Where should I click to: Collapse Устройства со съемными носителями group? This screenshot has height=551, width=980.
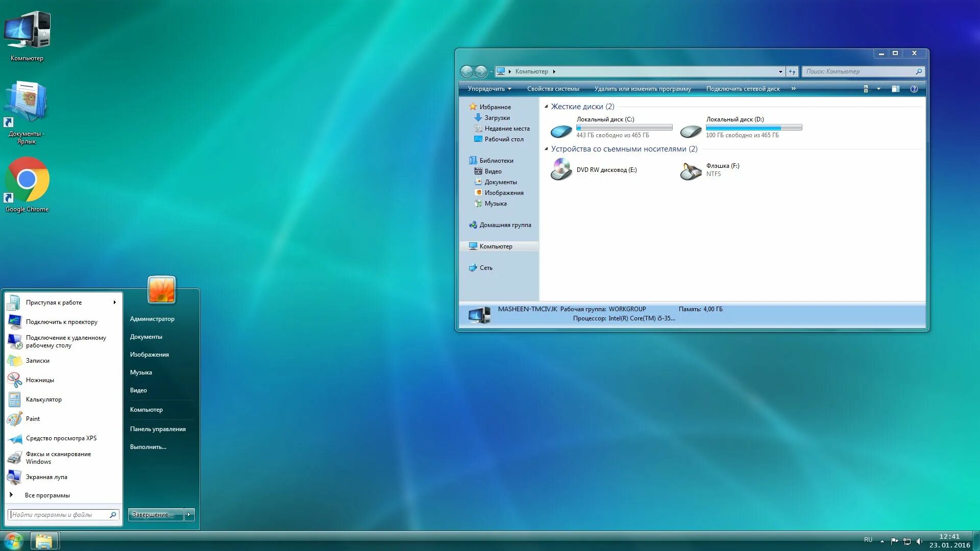546,149
